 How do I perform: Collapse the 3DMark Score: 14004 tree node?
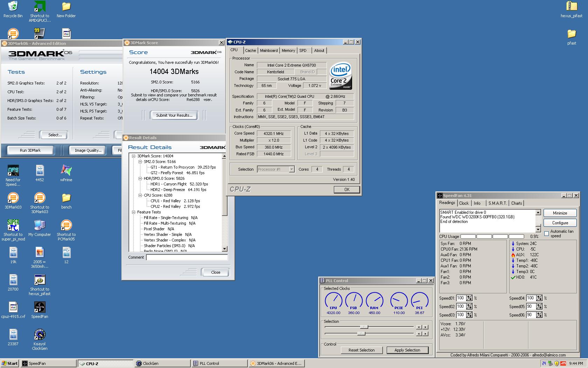pyautogui.click(x=134, y=156)
